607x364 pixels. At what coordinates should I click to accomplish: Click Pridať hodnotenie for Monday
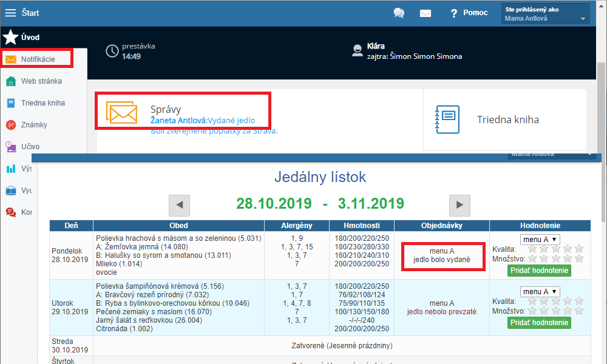539,271
